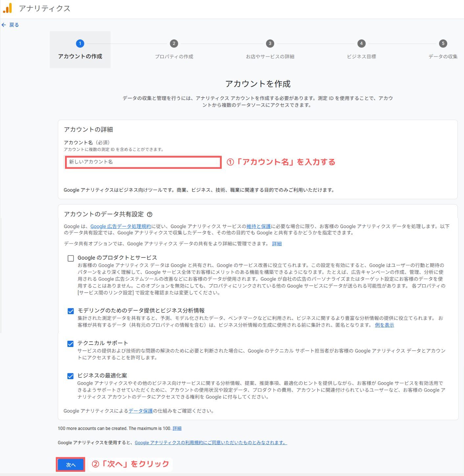Open the 例を表示 link
Viewport: 464px width, 476px height.
click(385, 325)
